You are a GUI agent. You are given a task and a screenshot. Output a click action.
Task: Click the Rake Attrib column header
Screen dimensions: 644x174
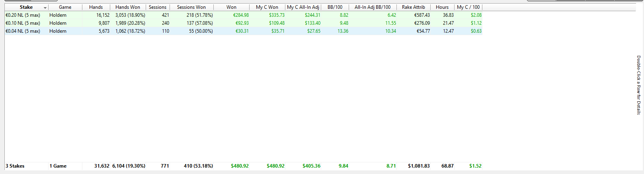click(414, 7)
